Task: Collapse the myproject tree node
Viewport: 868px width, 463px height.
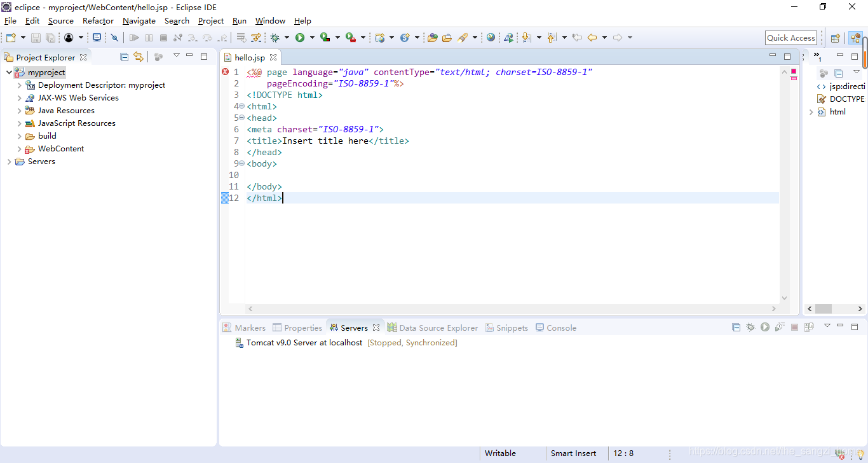Action: (9, 73)
